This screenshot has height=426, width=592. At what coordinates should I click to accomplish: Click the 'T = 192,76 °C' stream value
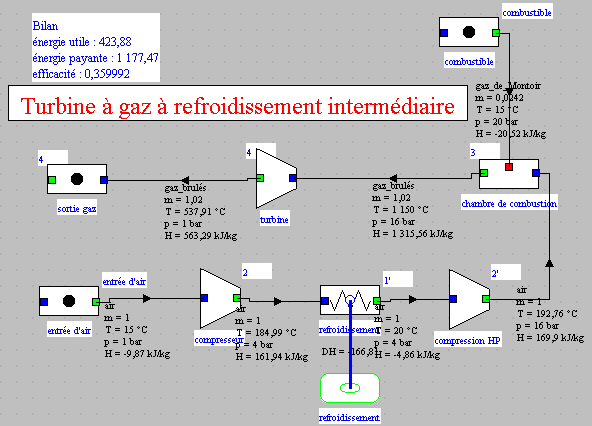point(547,314)
